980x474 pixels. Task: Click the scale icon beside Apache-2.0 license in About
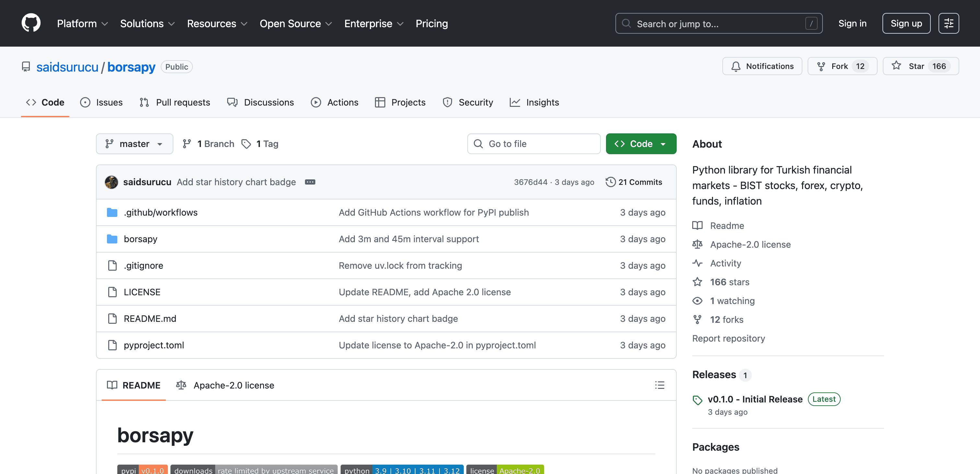pyautogui.click(x=697, y=244)
